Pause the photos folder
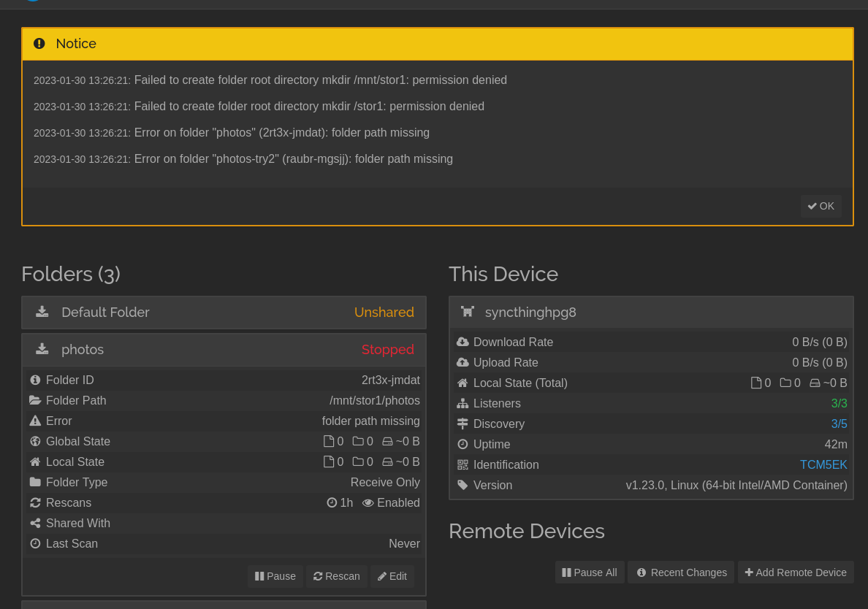The width and height of the screenshot is (868, 609). tap(275, 576)
